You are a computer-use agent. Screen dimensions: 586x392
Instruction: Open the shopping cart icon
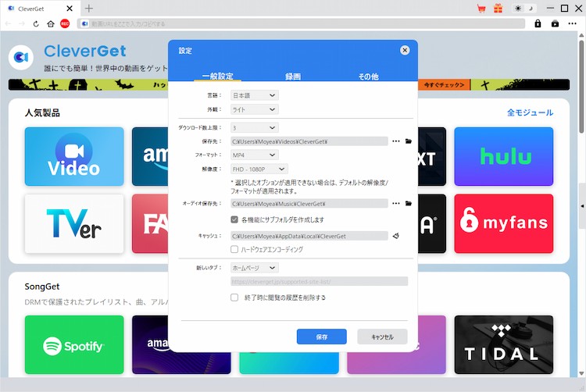(x=481, y=9)
